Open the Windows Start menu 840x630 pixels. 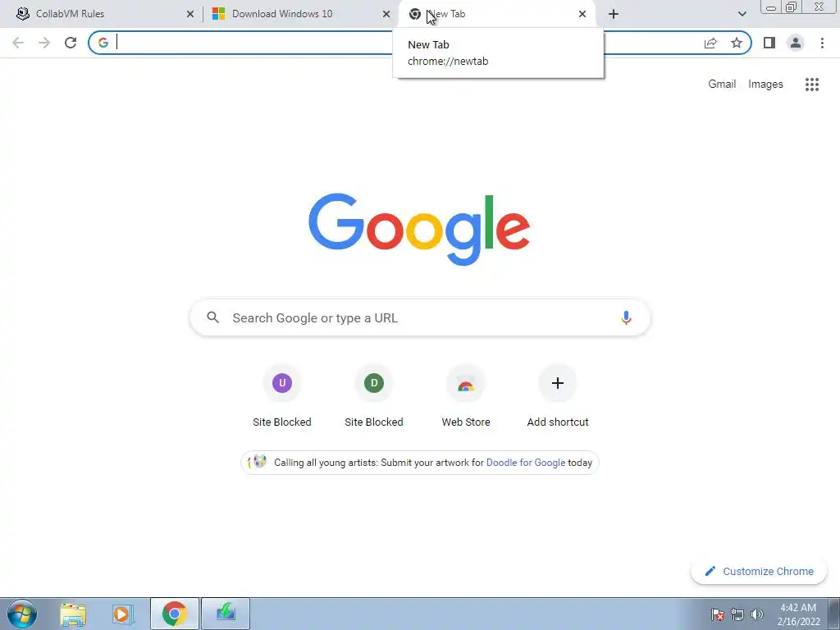tap(22, 614)
